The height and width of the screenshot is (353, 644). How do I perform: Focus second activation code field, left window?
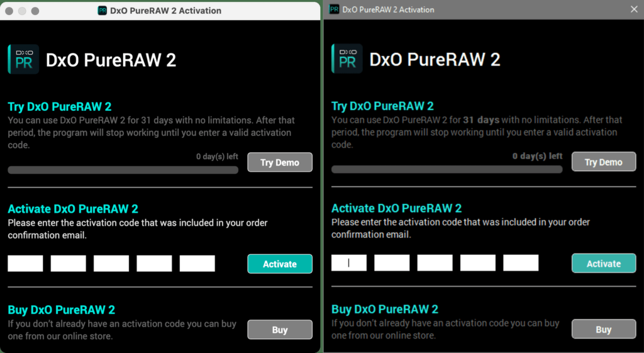tap(68, 264)
